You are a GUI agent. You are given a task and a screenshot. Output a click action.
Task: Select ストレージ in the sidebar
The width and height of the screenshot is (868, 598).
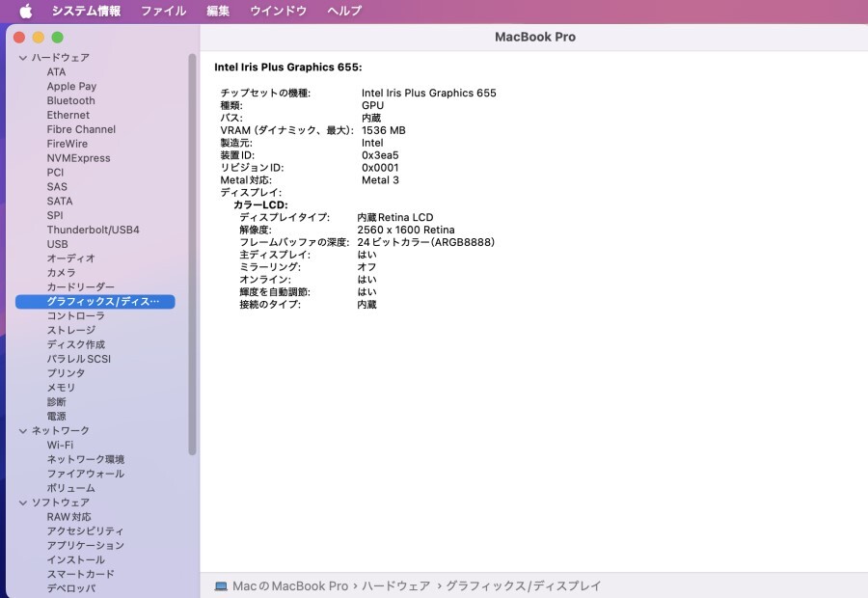(70, 331)
